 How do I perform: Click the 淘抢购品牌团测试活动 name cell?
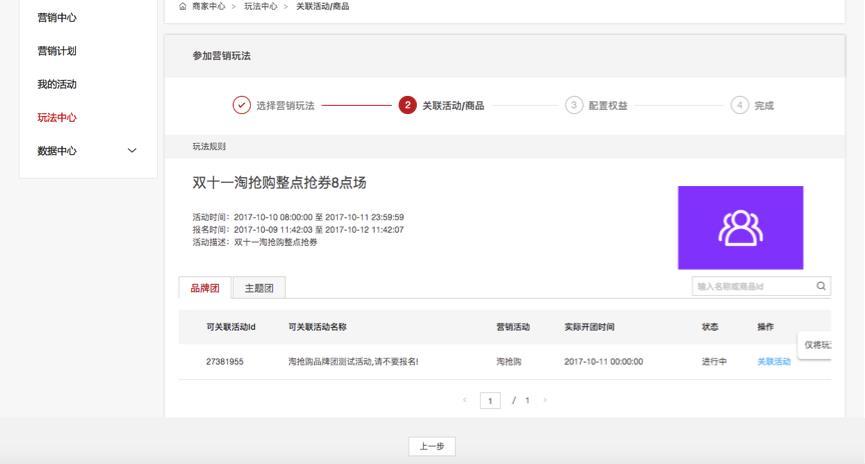pos(353,361)
